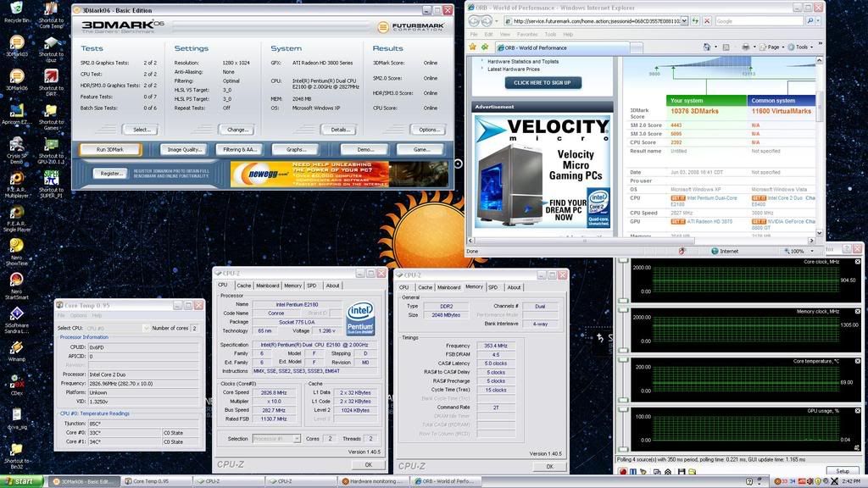Open the CDex desktop icon
This screenshot has height=488, width=868.
click(17, 385)
